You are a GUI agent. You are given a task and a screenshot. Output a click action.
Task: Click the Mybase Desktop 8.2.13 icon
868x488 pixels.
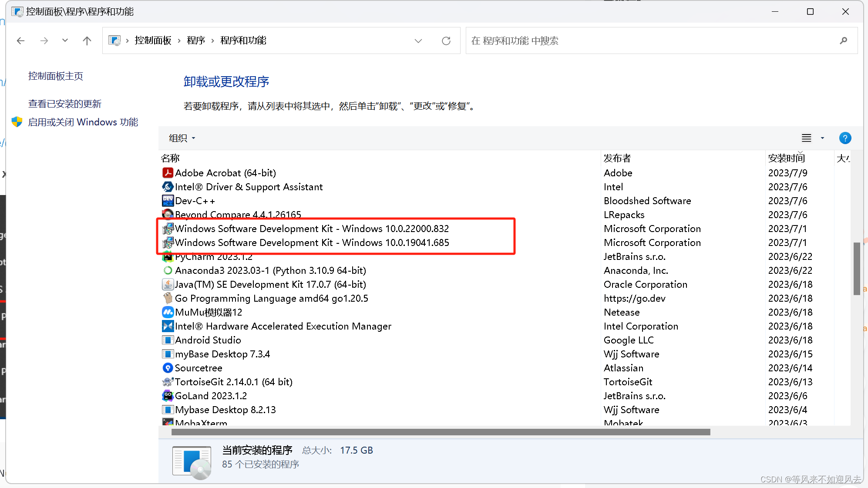(168, 410)
